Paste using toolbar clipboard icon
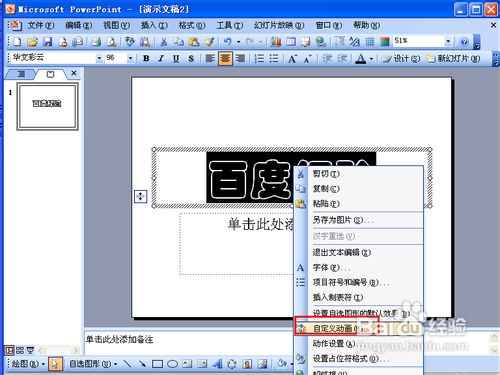Screen dimensions: 500x375 194,42
